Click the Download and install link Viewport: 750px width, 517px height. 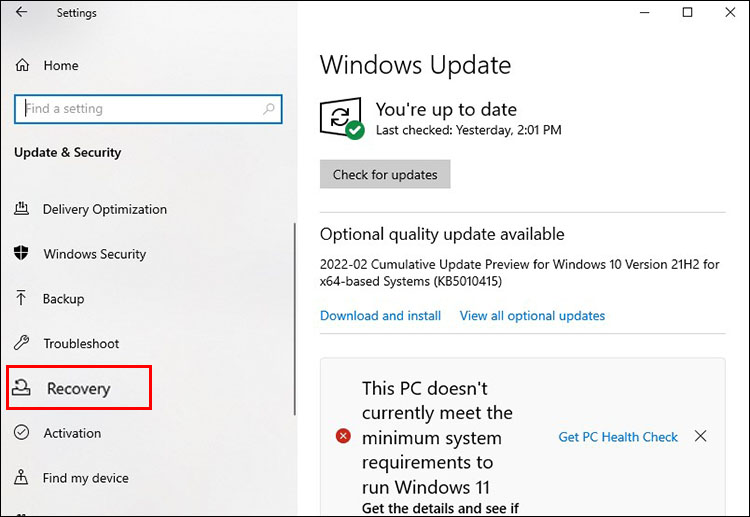coord(380,316)
